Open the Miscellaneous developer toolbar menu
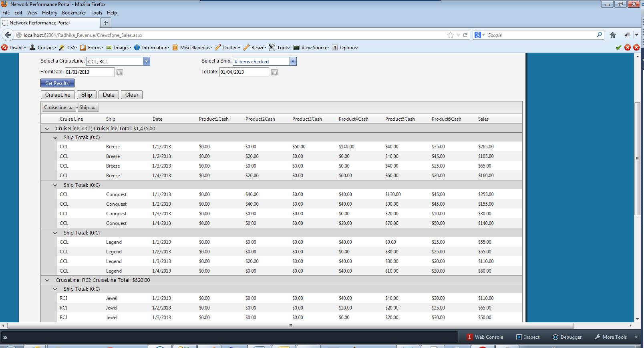This screenshot has width=644, height=348. click(x=192, y=47)
